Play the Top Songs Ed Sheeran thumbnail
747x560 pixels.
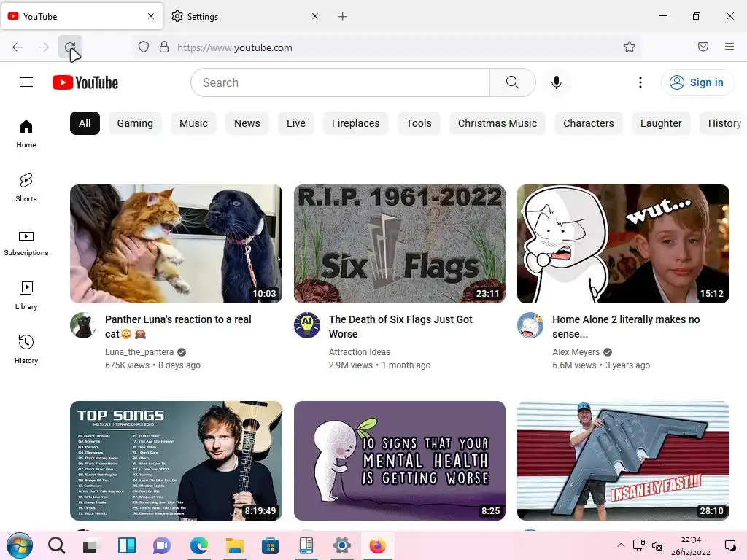[176, 461]
